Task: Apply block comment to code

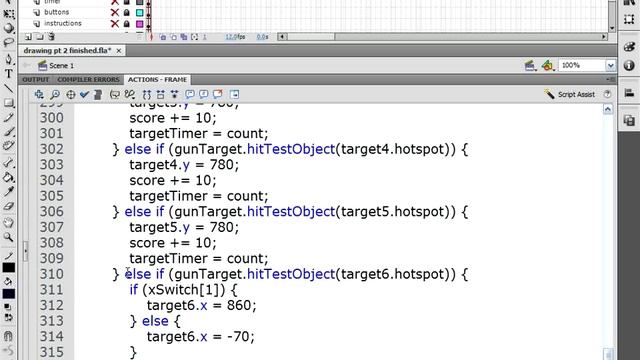Action: (190, 95)
